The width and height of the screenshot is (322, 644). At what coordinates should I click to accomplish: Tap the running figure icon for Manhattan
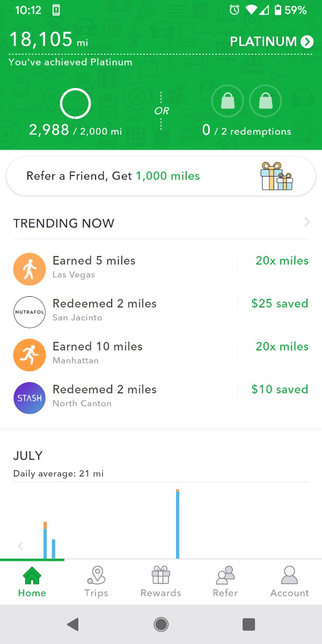30,355
